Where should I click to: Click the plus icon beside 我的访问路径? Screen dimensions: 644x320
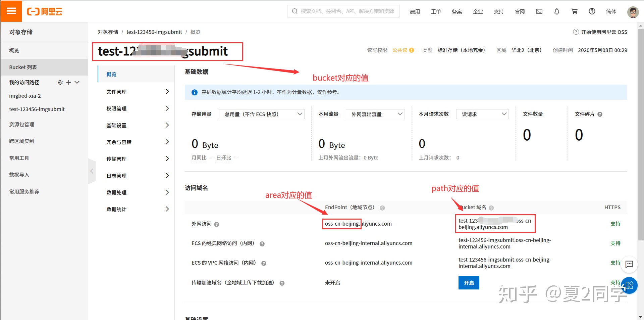(68, 82)
